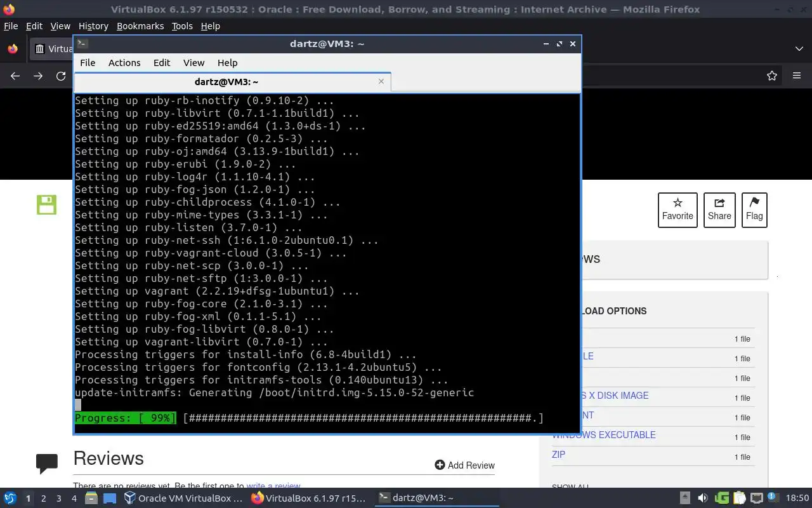Open Firefox's main View menu
The image size is (812, 508).
[x=60, y=26]
